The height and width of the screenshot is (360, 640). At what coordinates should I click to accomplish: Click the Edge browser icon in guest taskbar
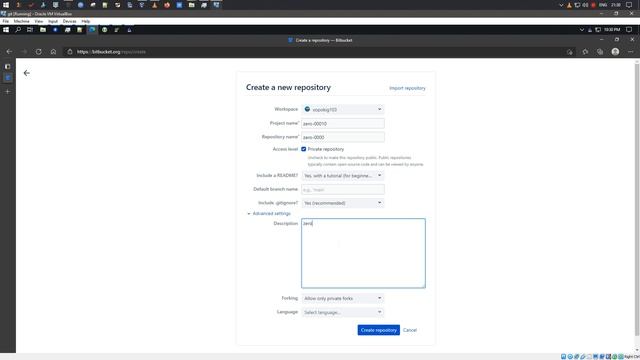pos(92,30)
